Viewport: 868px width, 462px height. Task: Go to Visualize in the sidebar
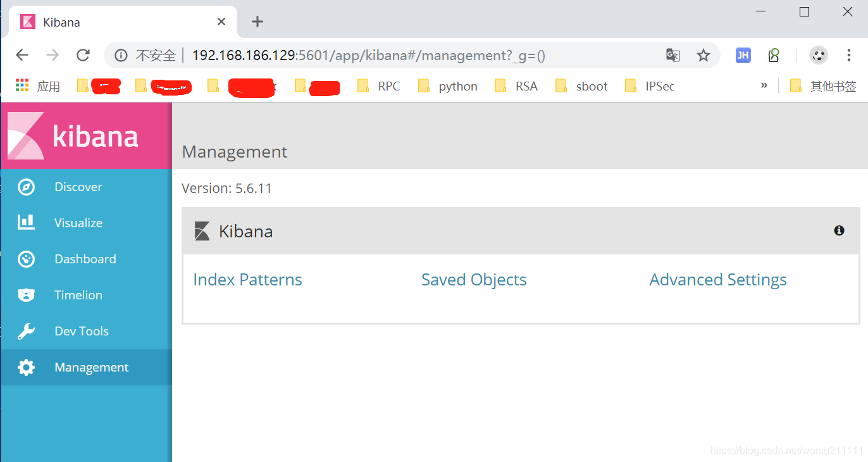86,223
